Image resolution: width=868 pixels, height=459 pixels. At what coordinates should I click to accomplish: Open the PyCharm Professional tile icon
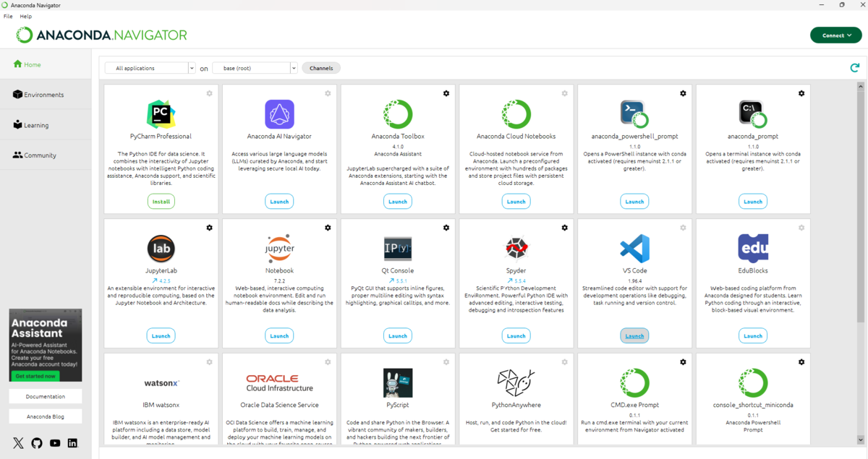(x=161, y=114)
